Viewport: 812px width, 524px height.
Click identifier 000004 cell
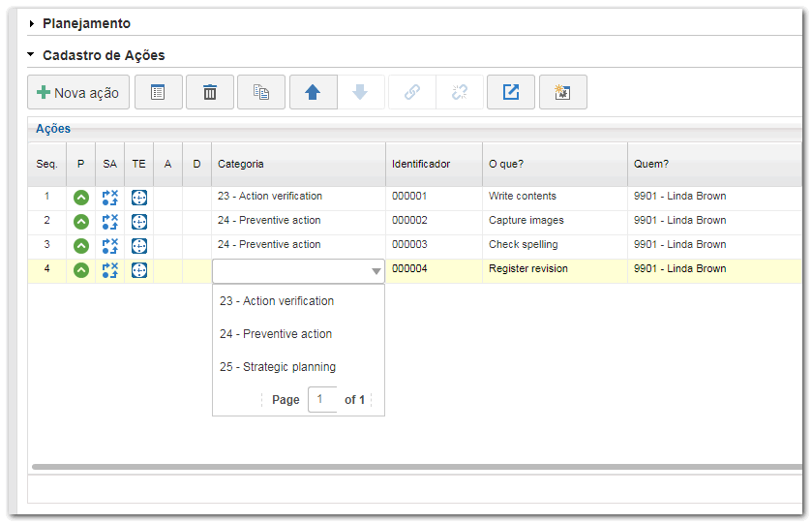(x=434, y=269)
